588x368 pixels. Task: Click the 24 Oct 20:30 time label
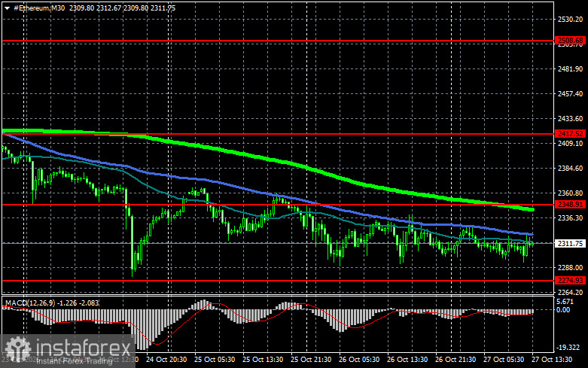click(x=166, y=360)
